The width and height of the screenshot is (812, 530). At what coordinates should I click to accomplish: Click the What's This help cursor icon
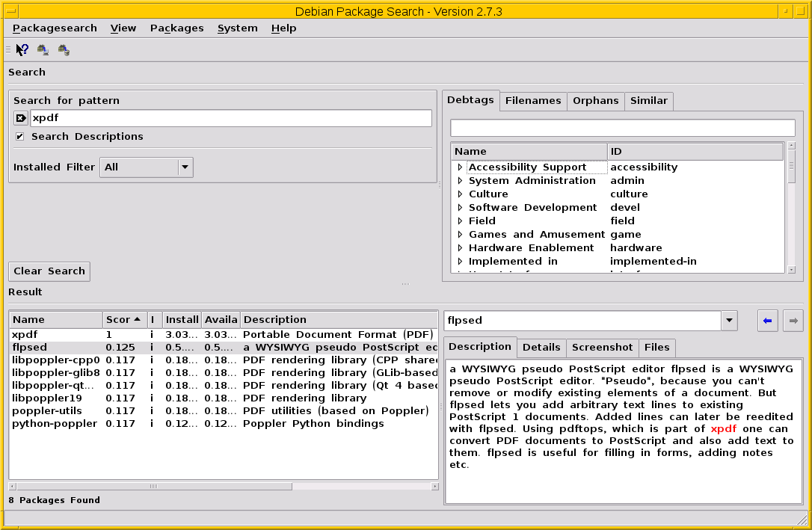pyautogui.click(x=22, y=50)
